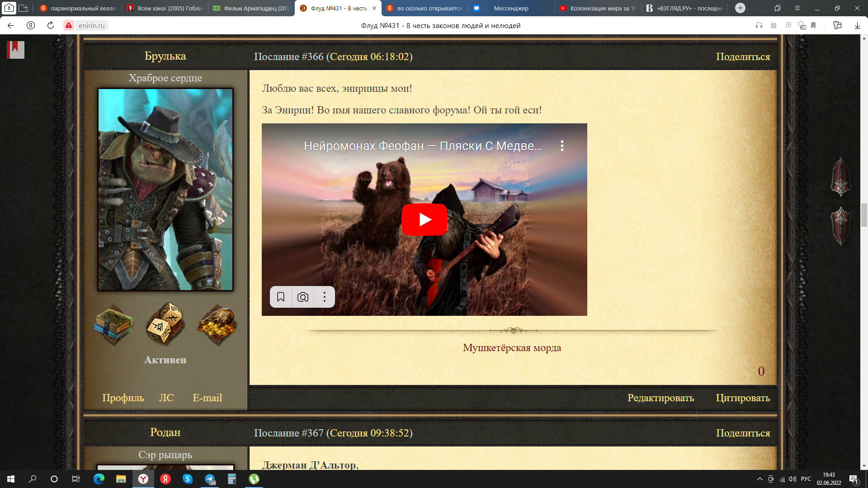Click the YouTube video title text
Viewport: 868px width, 488px height.
[x=423, y=145]
